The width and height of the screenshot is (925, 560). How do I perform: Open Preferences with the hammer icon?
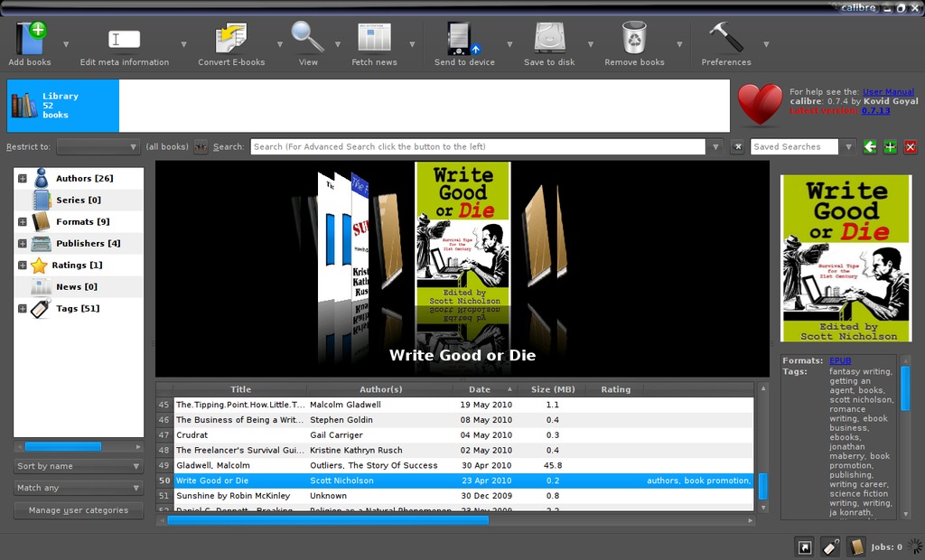click(x=726, y=39)
